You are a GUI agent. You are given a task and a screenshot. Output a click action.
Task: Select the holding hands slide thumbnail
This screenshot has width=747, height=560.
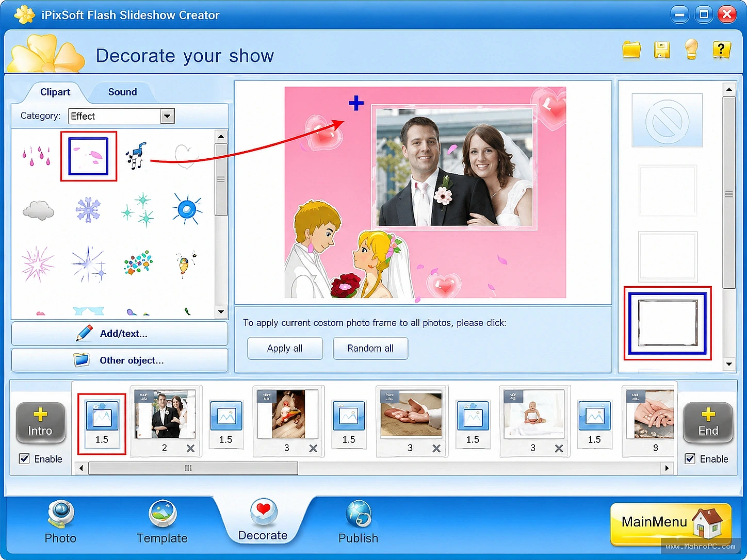pos(411,415)
